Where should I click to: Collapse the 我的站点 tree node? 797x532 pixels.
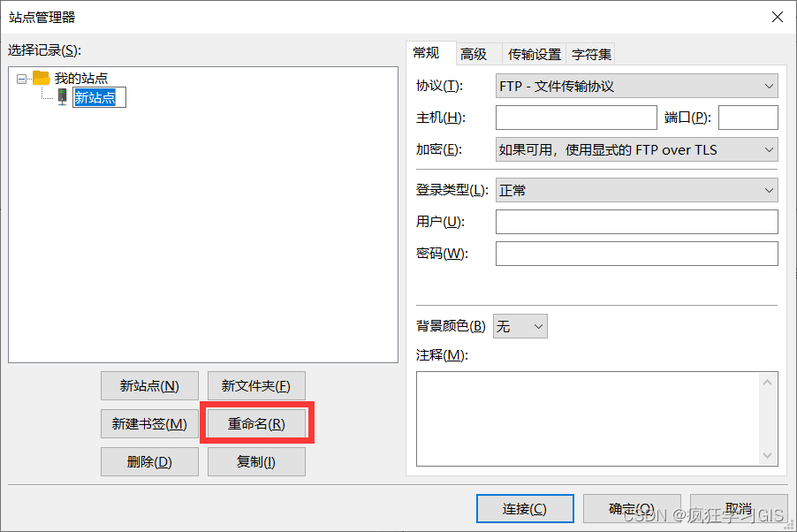coord(21,79)
